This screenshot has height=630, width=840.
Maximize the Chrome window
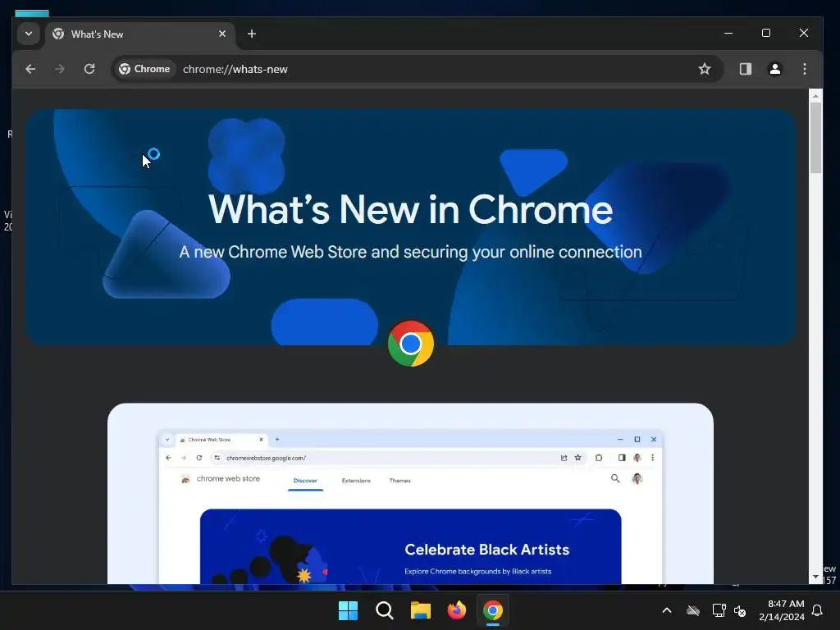click(x=766, y=33)
